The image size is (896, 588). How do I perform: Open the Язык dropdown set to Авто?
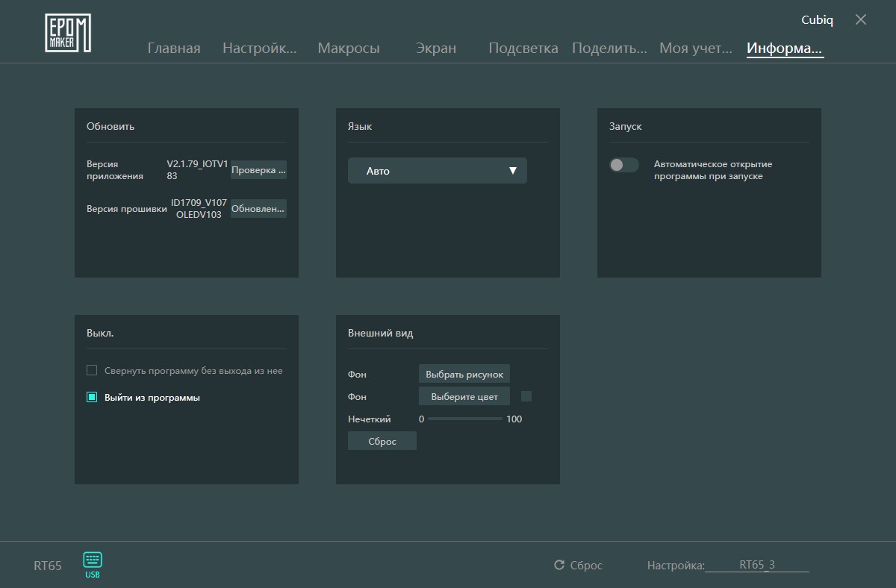(x=438, y=171)
